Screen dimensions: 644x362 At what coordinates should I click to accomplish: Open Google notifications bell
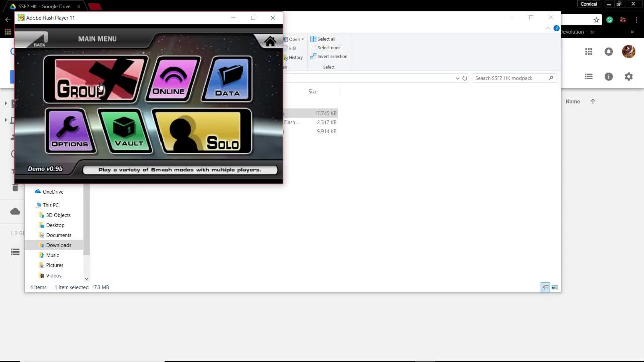point(609,51)
